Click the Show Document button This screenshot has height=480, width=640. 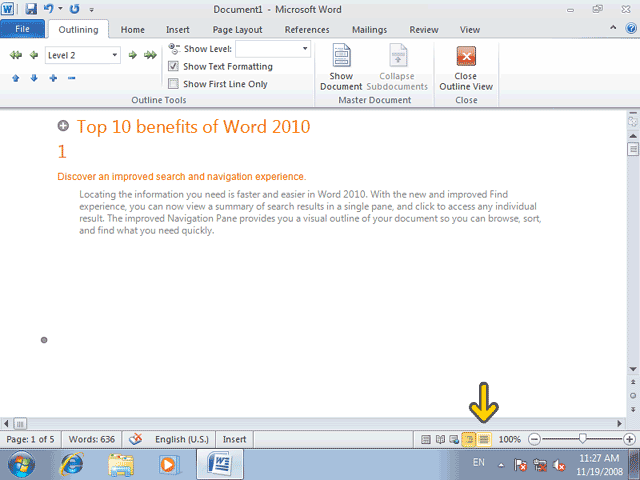click(x=341, y=68)
